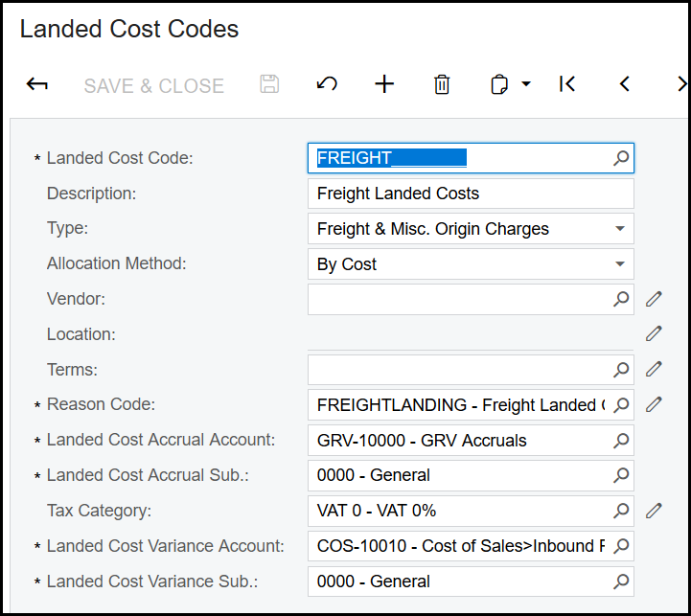Go to the previous record
691x616 pixels.
(625, 84)
